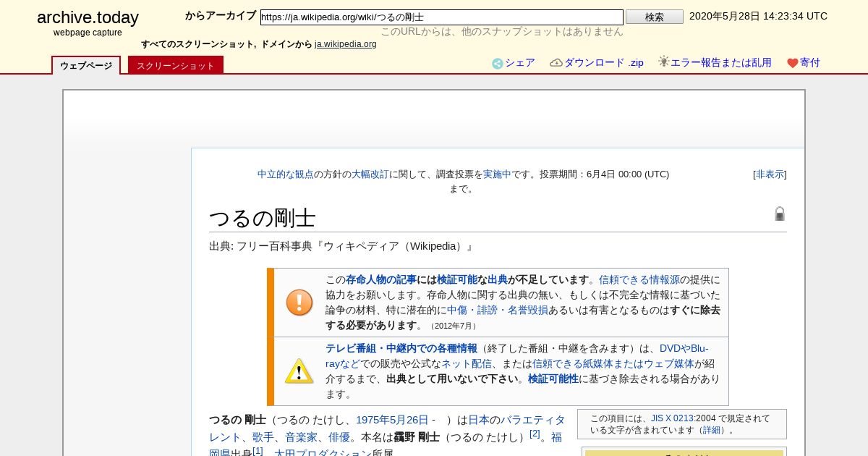
Task: Click the シェア share link
Action: (520, 63)
